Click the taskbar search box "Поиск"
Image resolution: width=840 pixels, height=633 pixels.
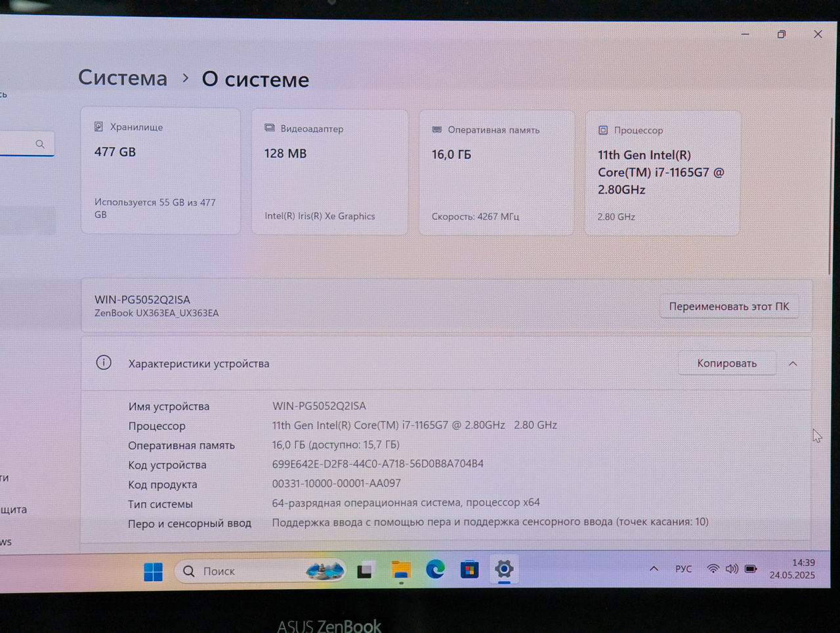(x=261, y=571)
